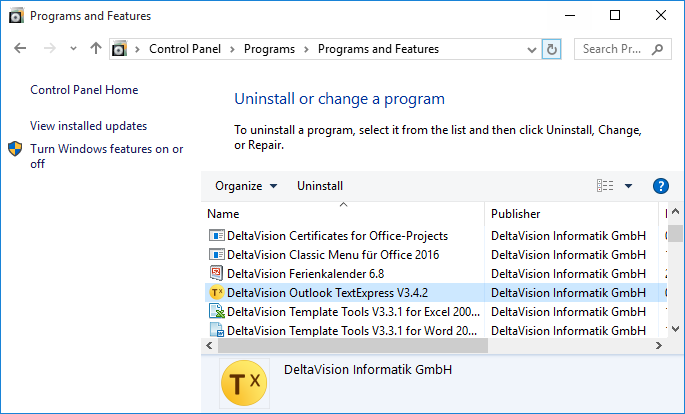Open the View installed updates link
The width and height of the screenshot is (685, 414).
point(89,126)
